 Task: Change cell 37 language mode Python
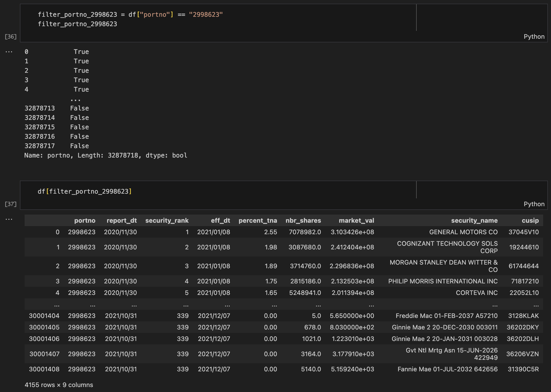pos(534,204)
